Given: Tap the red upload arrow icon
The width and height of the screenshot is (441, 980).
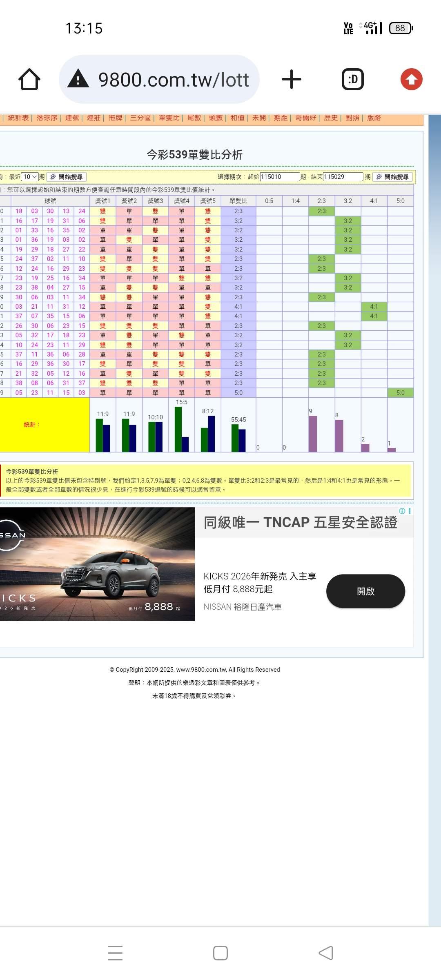Looking at the screenshot, I should 411,79.
